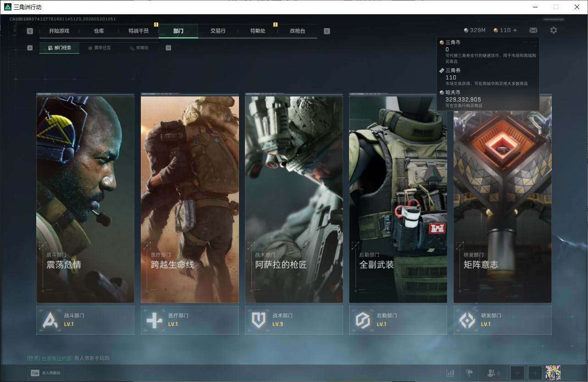This screenshot has height=382, width=588.
Task: Open the bar chart statistics icon
Action: tap(450, 373)
